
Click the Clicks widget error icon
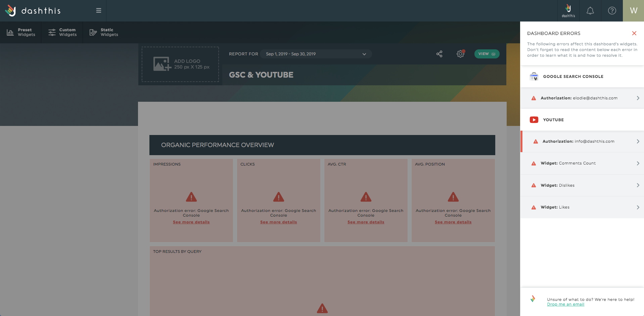point(279,197)
